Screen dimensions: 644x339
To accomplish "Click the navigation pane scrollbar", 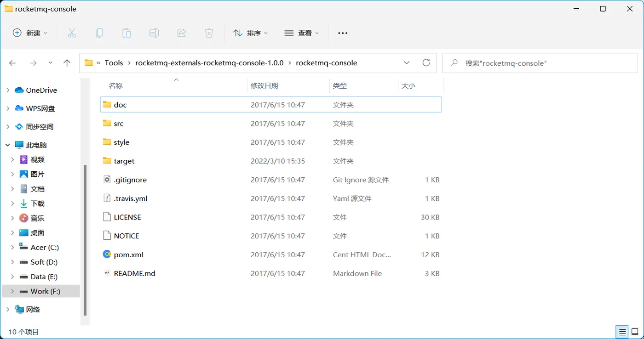I will [85, 240].
